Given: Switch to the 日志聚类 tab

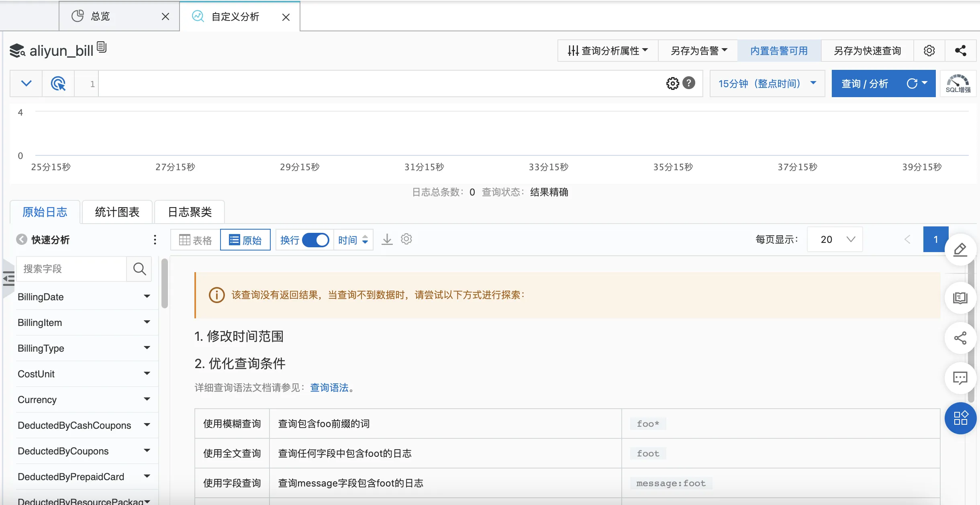Looking at the screenshot, I should (x=190, y=212).
